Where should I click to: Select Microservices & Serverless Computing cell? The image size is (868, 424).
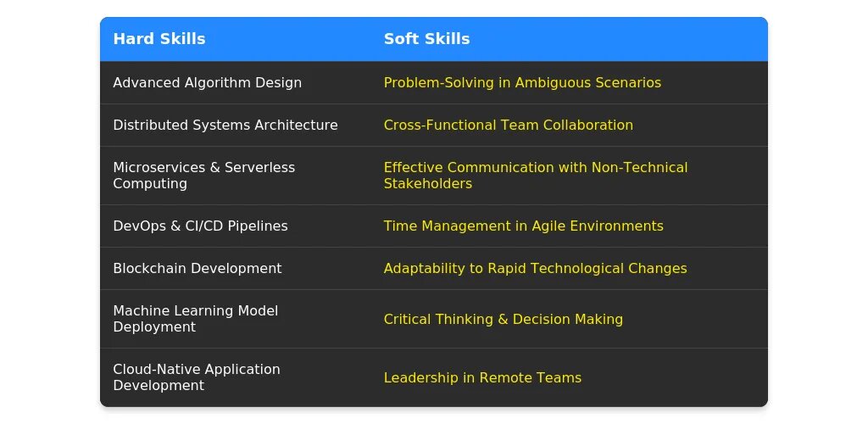pyautogui.click(x=203, y=176)
